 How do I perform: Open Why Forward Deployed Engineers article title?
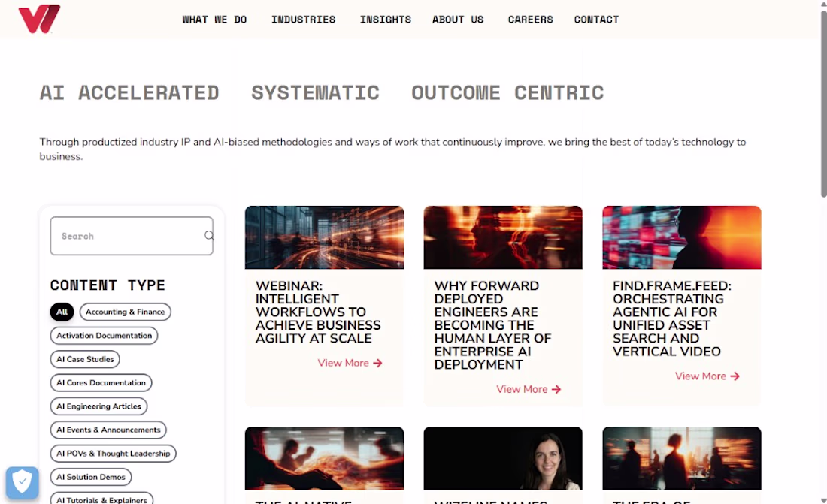click(x=492, y=324)
